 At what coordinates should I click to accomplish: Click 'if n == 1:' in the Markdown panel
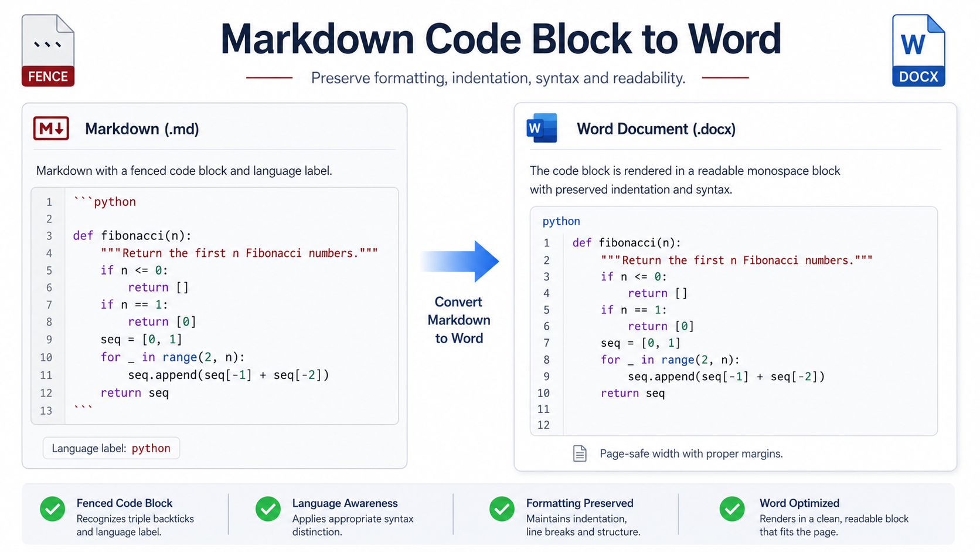point(134,304)
